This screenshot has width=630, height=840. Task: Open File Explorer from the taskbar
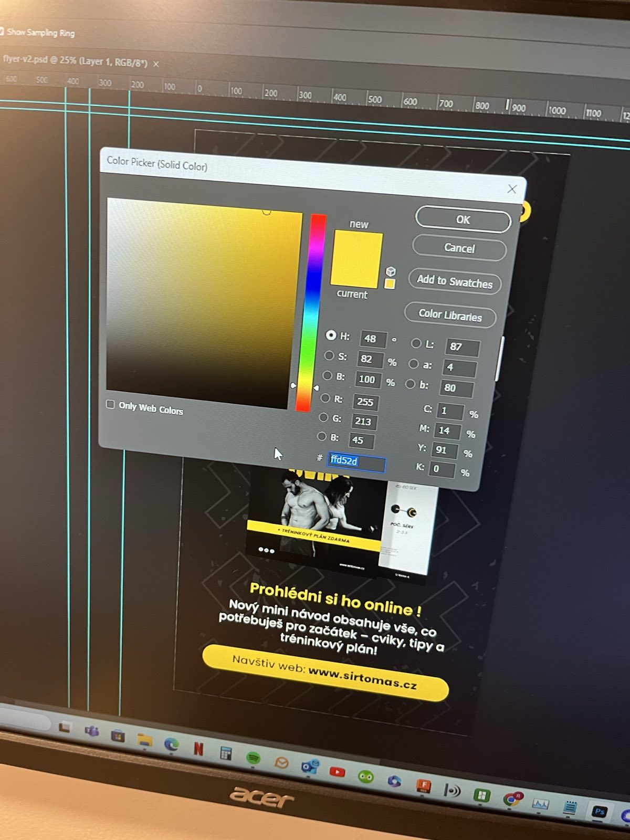[x=144, y=740]
